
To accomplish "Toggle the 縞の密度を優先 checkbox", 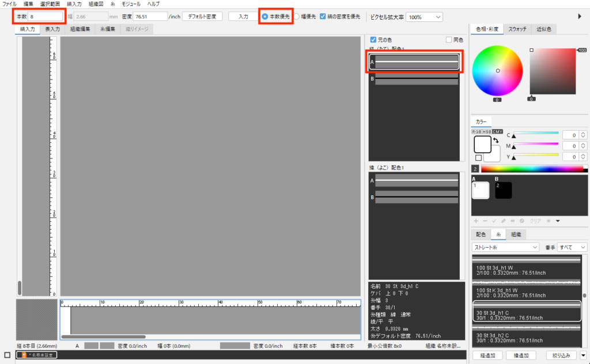I will tap(323, 17).
